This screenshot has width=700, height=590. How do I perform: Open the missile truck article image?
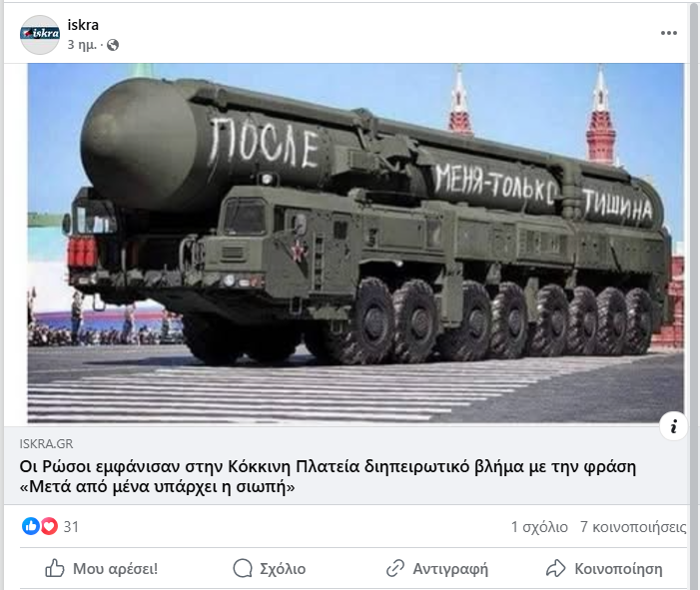[x=355, y=244]
